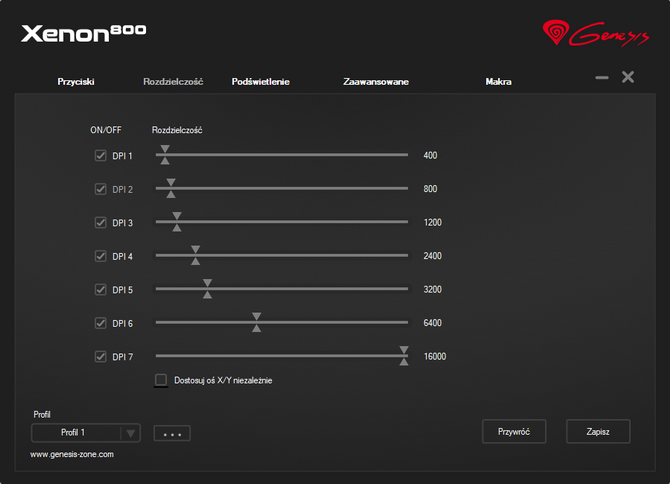Minimize the Xenon 800 window
The height and width of the screenshot is (484, 670).
point(602,77)
